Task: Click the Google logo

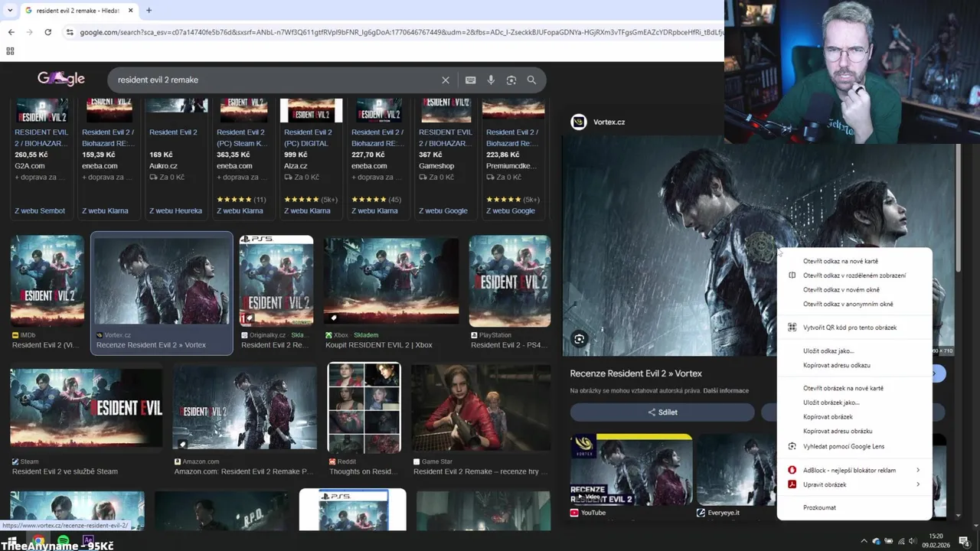Action: tap(61, 79)
